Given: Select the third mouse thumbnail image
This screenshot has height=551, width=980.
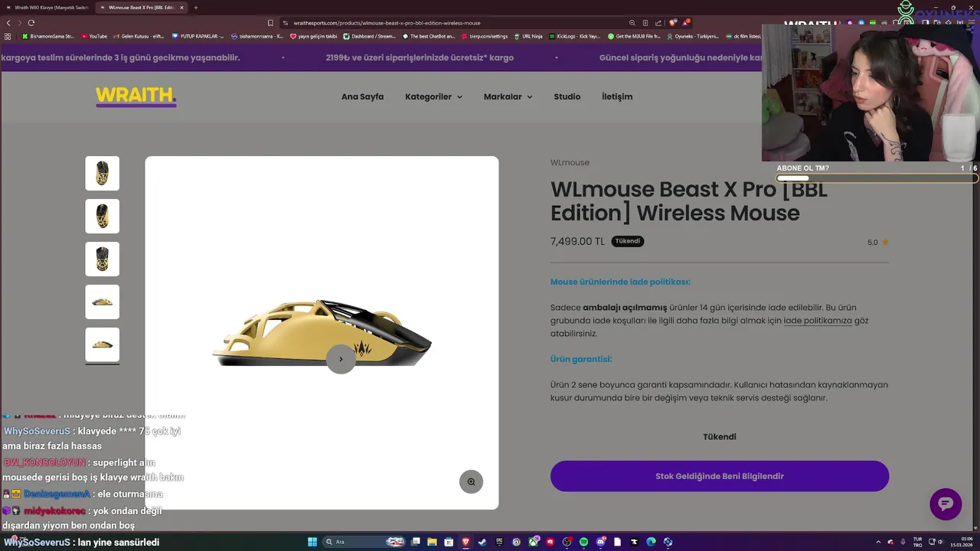Looking at the screenshot, I should [102, 259].
